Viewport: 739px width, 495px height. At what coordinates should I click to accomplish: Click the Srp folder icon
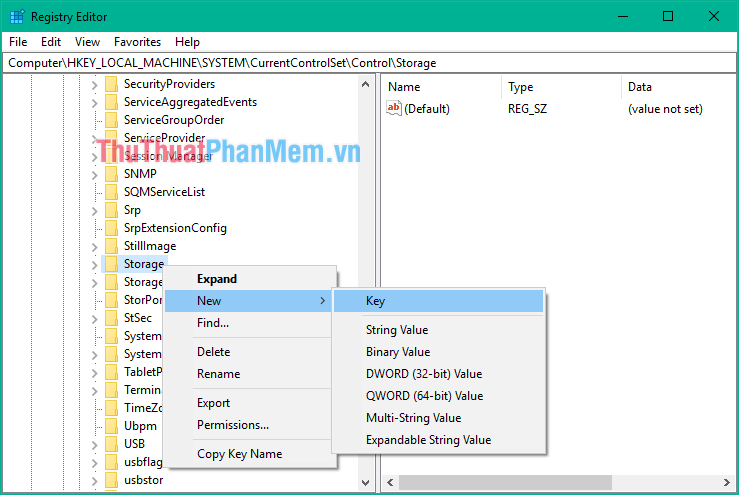point(112,210)
